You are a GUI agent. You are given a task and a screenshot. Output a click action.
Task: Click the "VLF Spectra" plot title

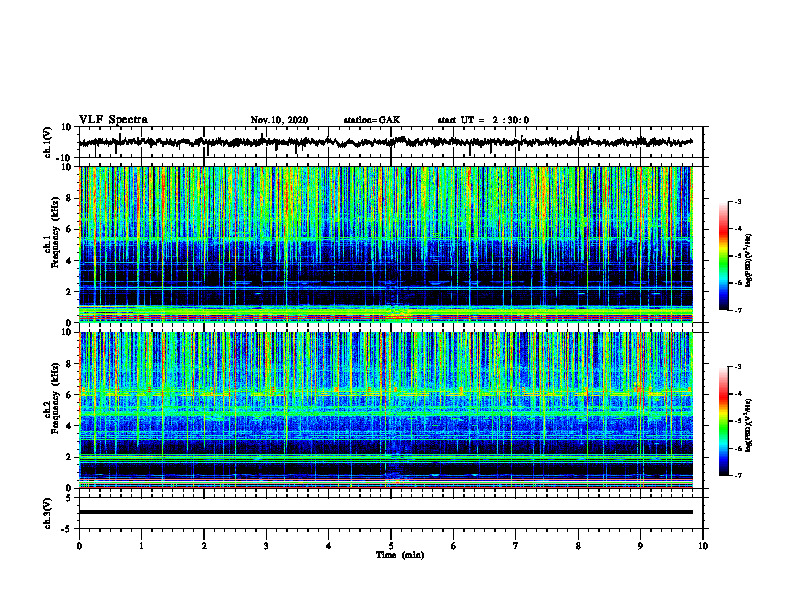pyautogui.click(x=113, y=120)
